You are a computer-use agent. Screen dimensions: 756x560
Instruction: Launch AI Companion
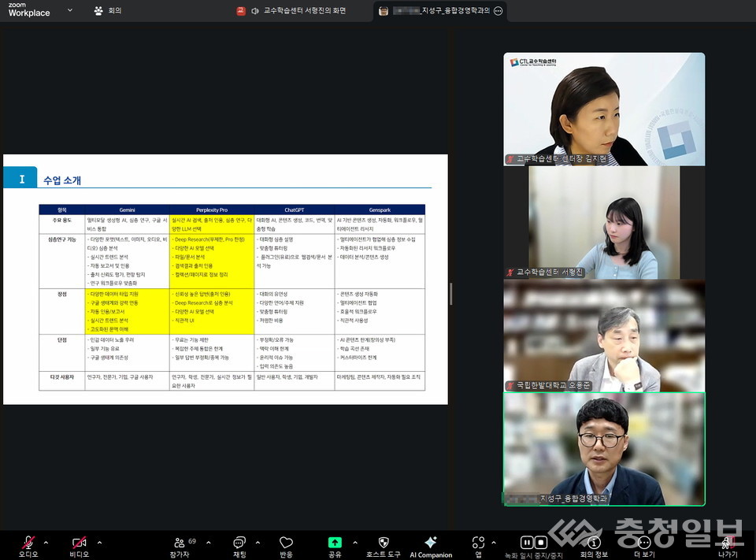431,543
